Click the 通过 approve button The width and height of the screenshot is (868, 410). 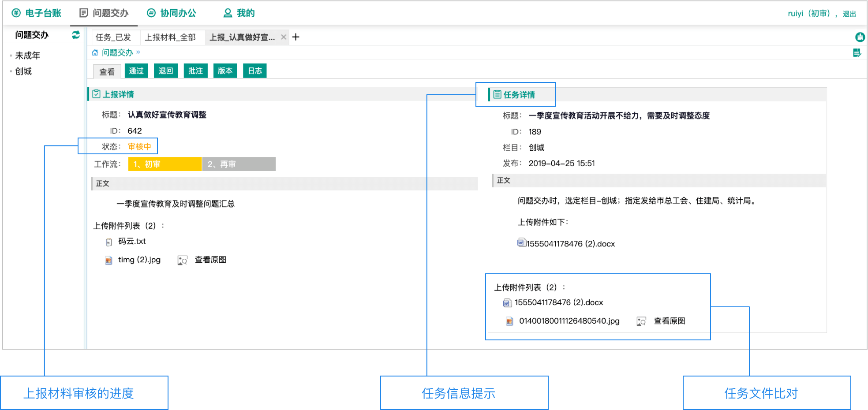[136, 71]
